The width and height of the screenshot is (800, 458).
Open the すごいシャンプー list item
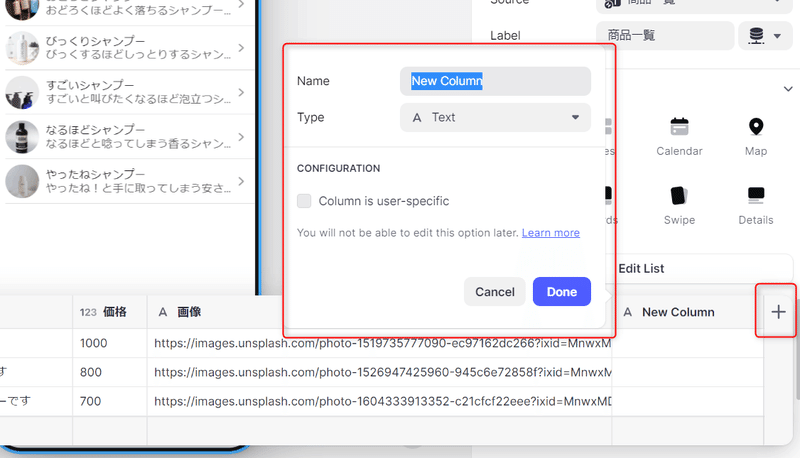point(129,92)
